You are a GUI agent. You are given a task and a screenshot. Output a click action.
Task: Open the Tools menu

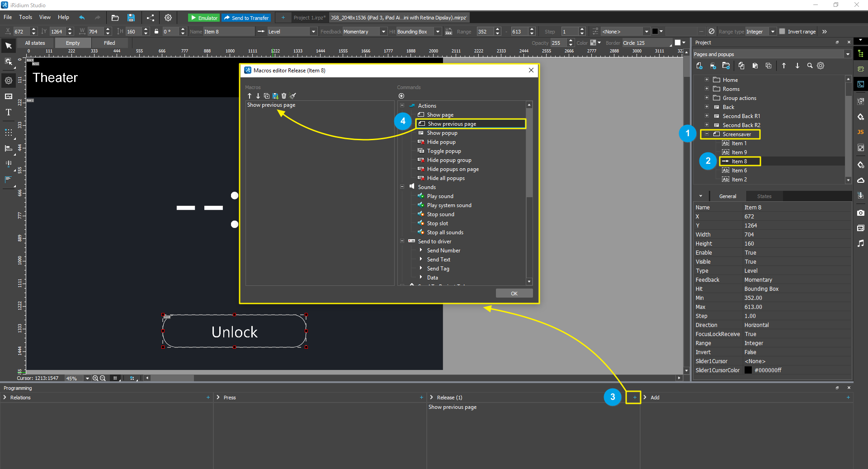pyautogui.click(x=25, y=17)
